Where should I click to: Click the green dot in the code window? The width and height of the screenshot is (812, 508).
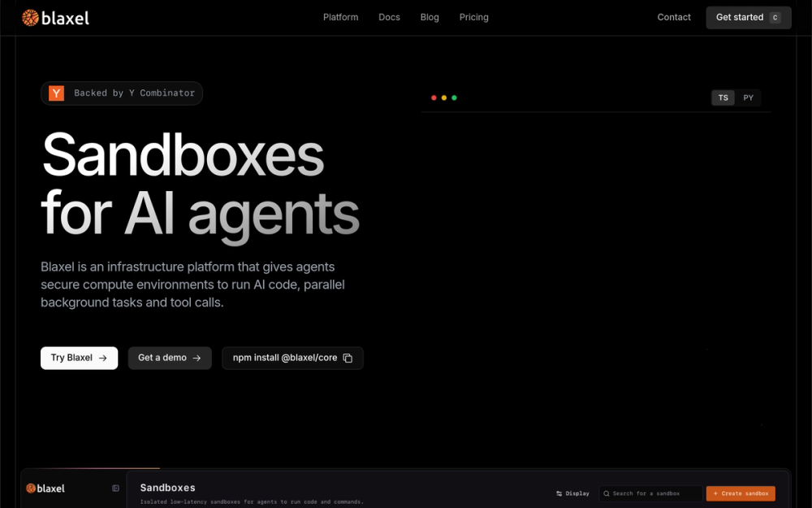click(x=454, y=98)
